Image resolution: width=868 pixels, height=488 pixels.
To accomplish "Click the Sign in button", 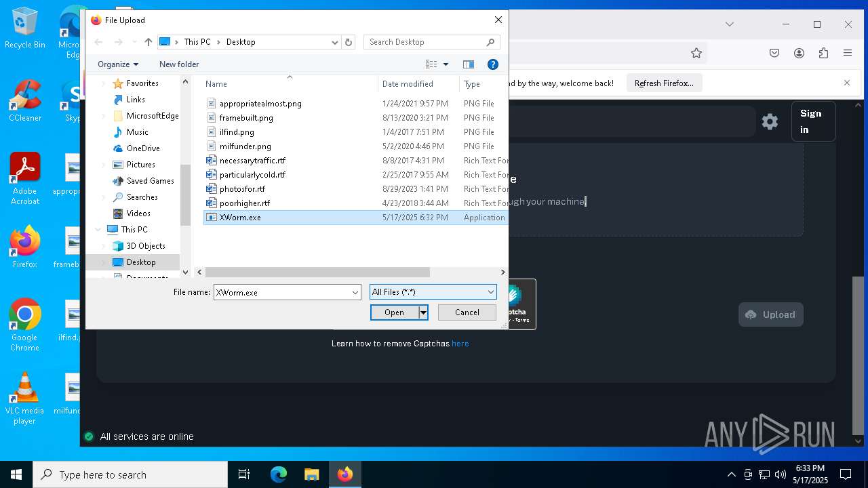I will (814, 121).
